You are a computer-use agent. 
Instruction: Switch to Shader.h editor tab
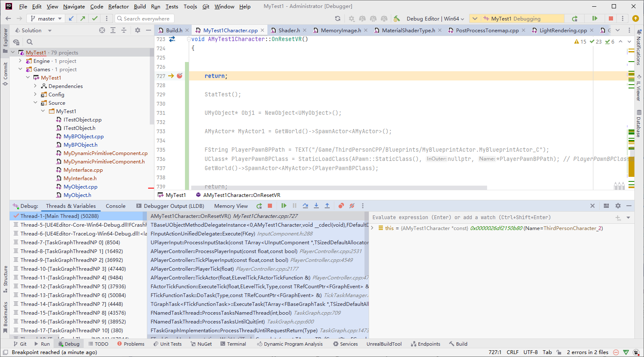289,30
